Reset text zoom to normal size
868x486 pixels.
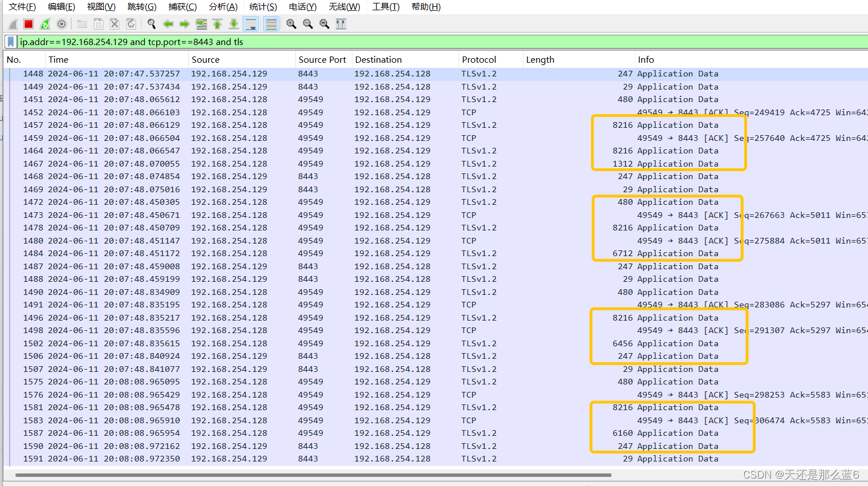[325, 24]
